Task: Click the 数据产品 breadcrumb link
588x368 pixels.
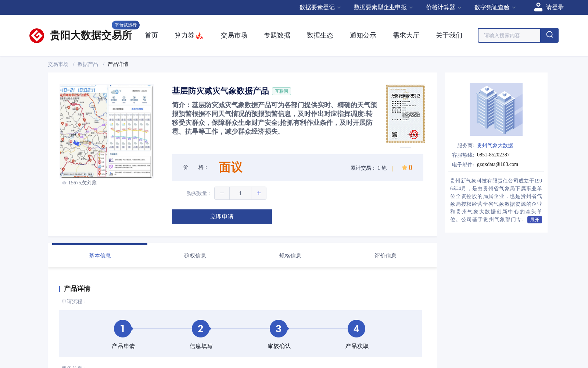Action: pyautogui.click(x=88, y=64)
